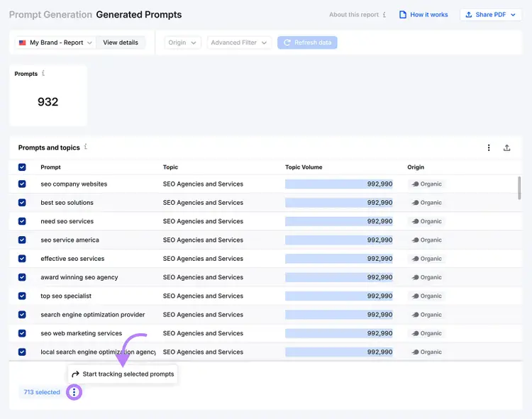This screenshot has height=419, width=532.
Task: Click info icon beside Prompts and topics heading
Action: 86,147
